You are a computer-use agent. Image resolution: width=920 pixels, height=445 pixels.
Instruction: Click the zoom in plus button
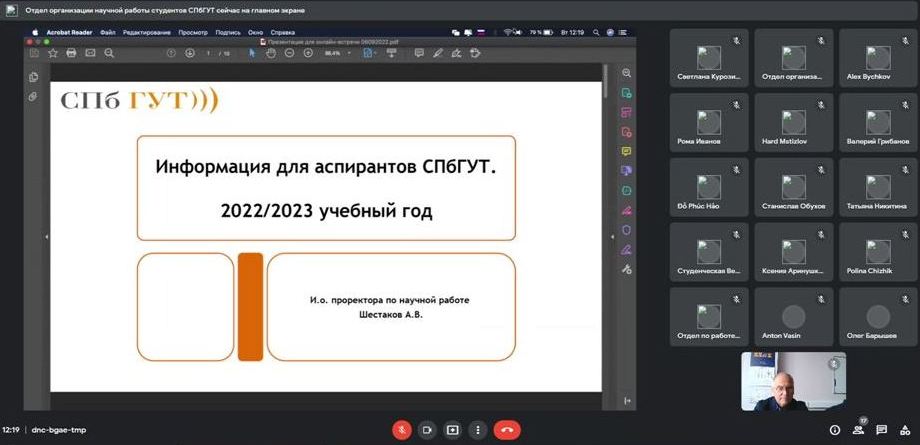click(x=307, y=53)
